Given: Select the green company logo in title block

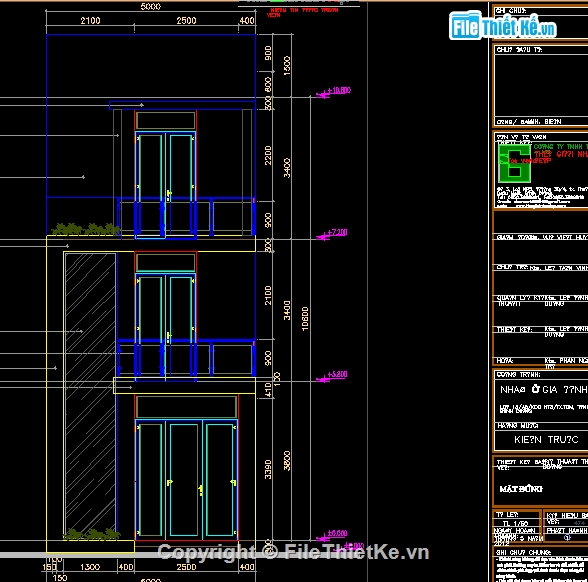Looking at the screenshot, I should pyautogui.click(x=514, y=164).
